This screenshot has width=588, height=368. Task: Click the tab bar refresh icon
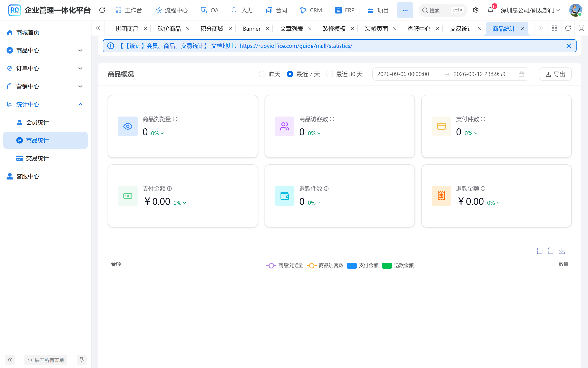(x=568, y=28)
